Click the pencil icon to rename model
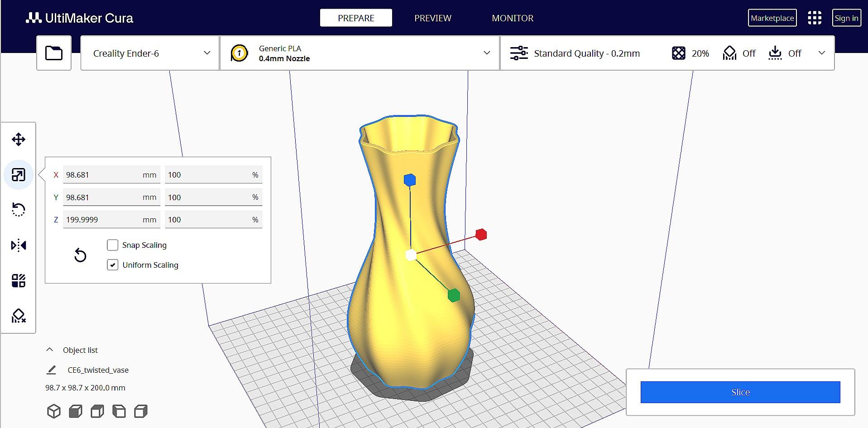Screen dimensions: 868x428 (52, 370)
